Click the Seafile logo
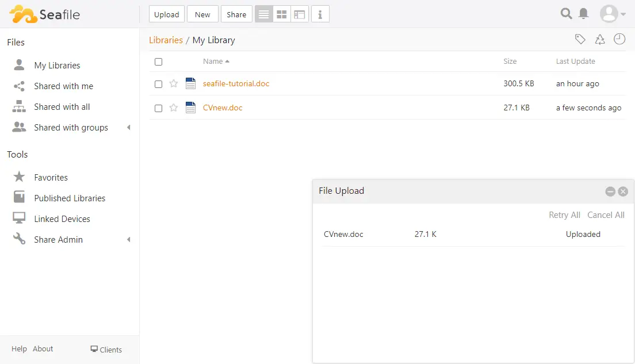 44,14
